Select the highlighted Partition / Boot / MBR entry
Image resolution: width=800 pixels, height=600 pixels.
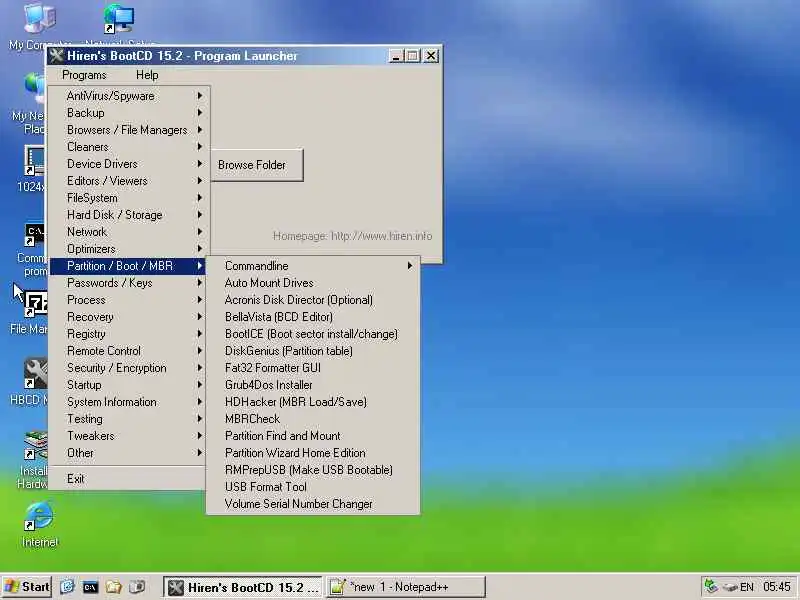128,266
